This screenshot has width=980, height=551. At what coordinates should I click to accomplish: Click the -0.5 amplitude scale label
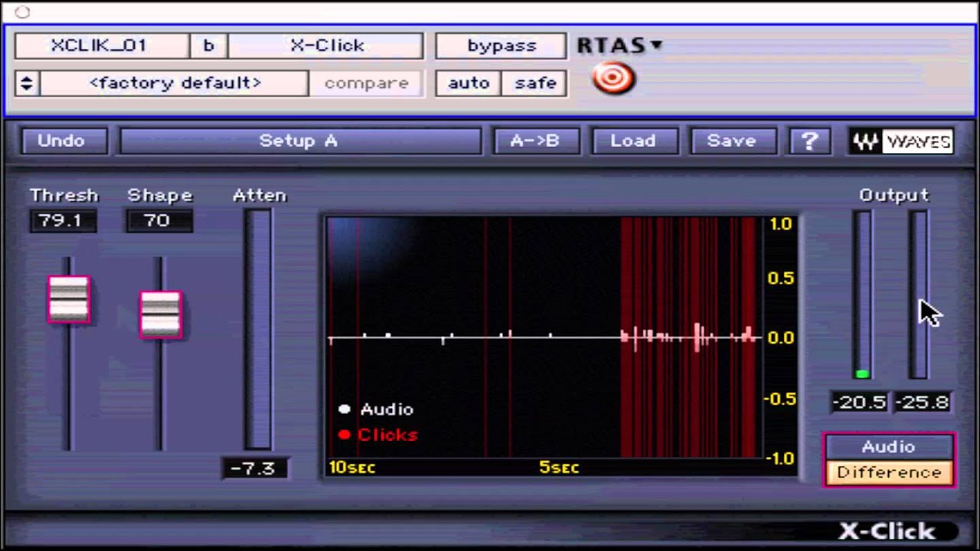coord(779,399)
